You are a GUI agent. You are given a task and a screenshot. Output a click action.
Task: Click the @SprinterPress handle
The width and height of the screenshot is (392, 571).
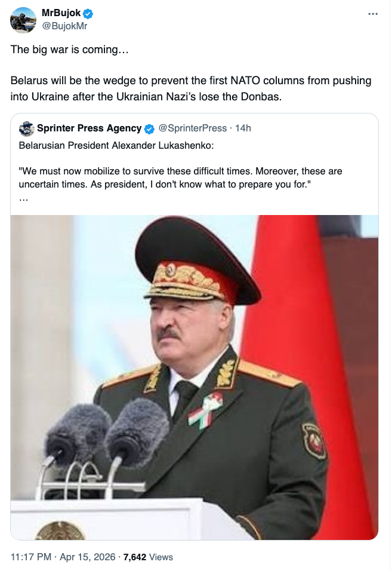(192, 128)
